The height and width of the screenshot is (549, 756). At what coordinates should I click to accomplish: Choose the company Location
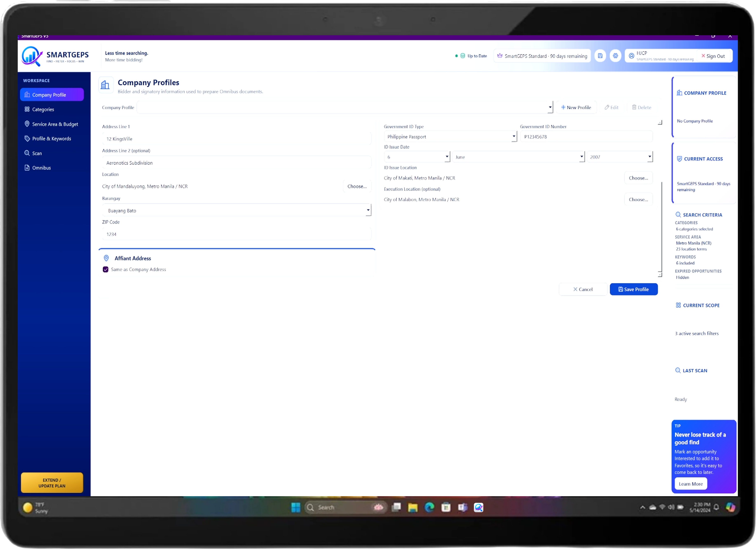pos(357,186)
